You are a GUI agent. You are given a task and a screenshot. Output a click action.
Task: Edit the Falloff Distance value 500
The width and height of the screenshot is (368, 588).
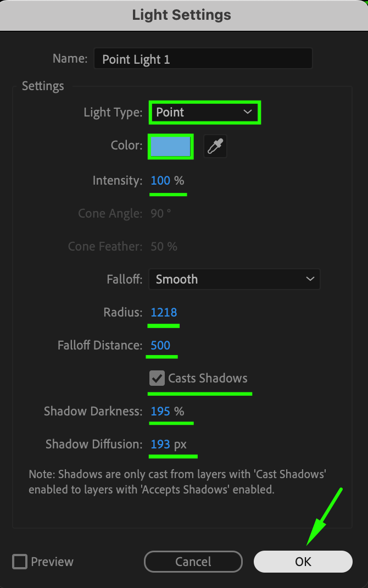(x=160, y=345)
